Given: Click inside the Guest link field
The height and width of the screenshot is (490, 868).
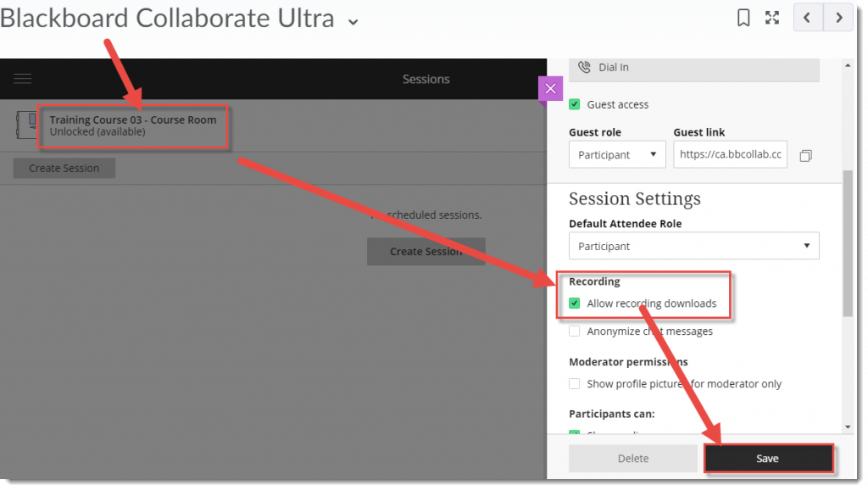Looking at the screenshot, I should pyautogui.click(x=730, y=154).
